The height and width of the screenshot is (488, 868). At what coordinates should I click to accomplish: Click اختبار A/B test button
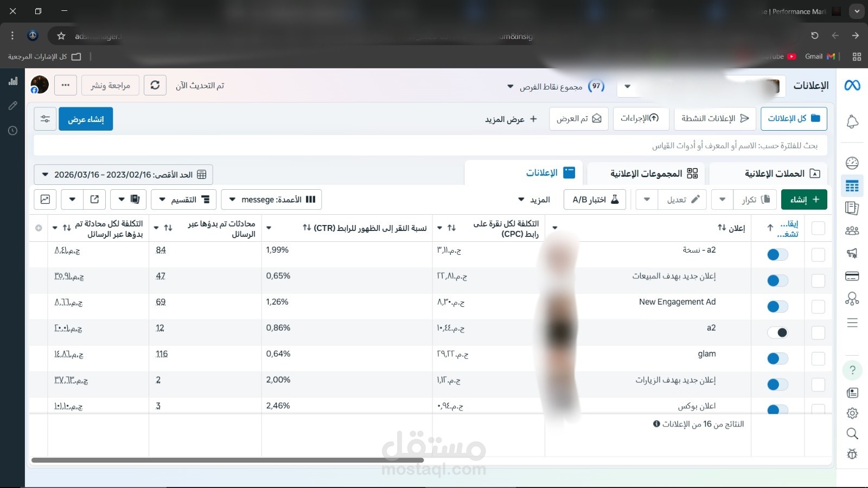pyautogui.click(x=595, y=200)
